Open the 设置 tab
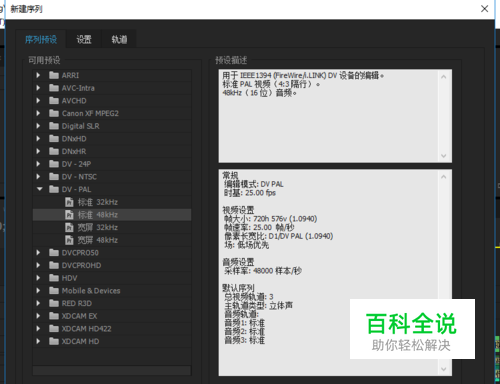This screenshot has height=384, width=500. pos(84,40)
